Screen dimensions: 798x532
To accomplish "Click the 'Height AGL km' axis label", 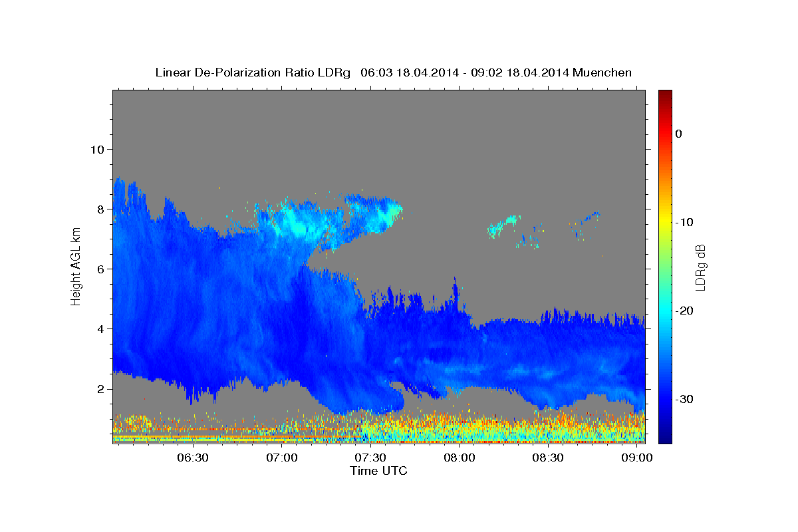I will (76, 267).
